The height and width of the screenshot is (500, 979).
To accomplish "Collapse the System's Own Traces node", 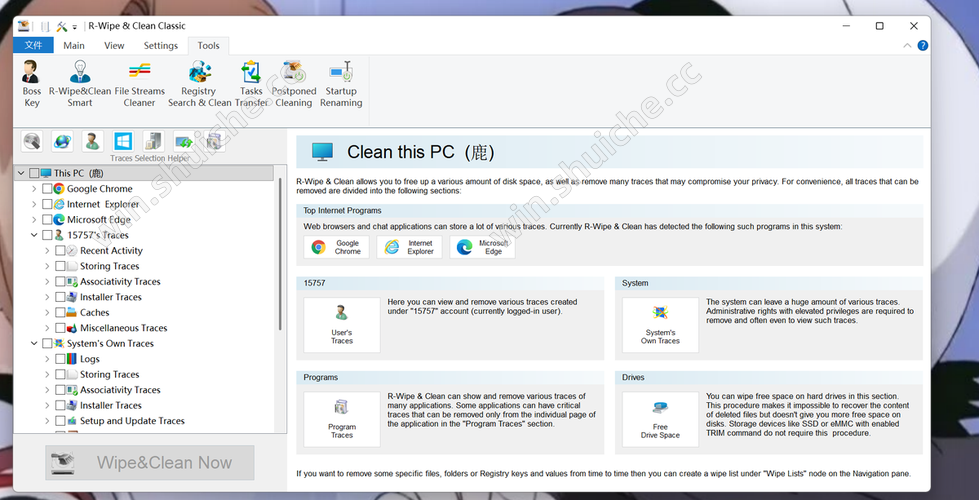I will 34,344.
